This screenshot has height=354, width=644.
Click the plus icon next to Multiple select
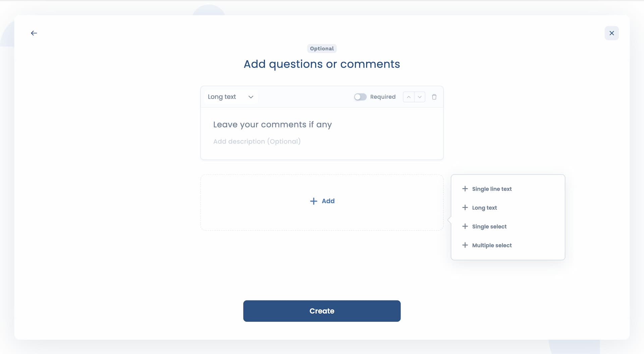click(x=465, y=245)
